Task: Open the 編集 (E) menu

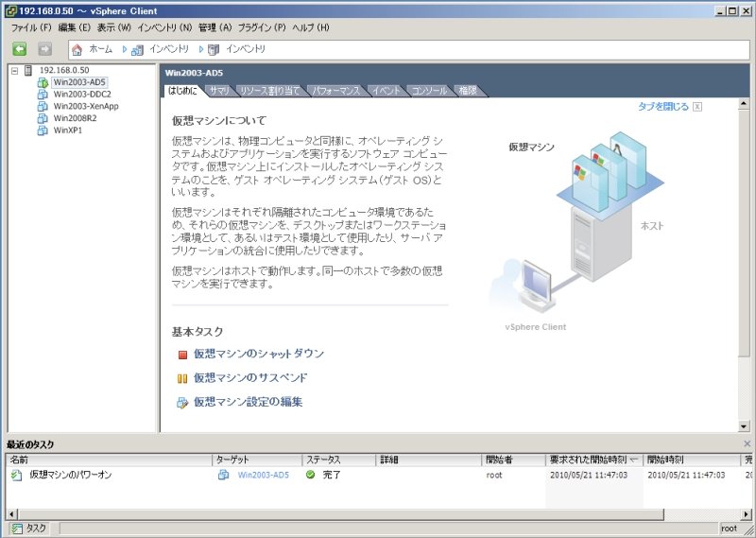Action: [75, 27]
